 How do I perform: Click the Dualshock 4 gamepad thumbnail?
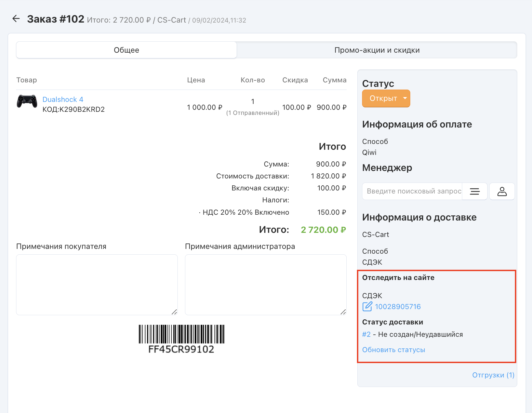(27, 102)
